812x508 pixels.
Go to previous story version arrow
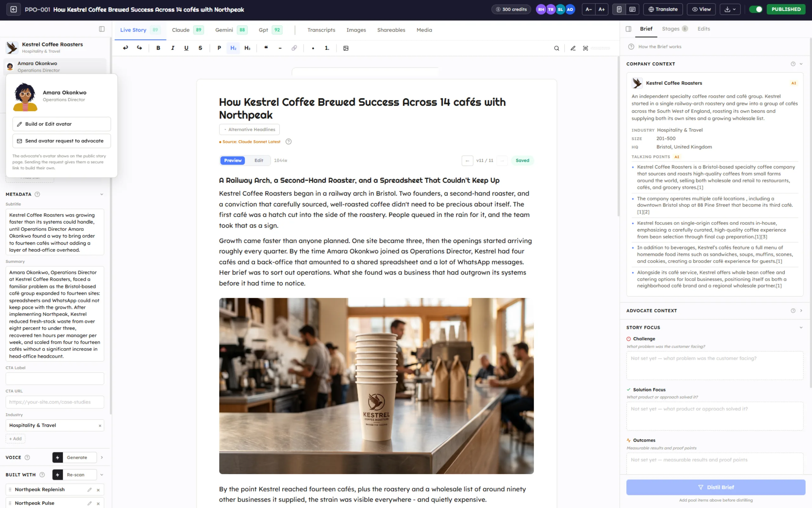[467, 161]
